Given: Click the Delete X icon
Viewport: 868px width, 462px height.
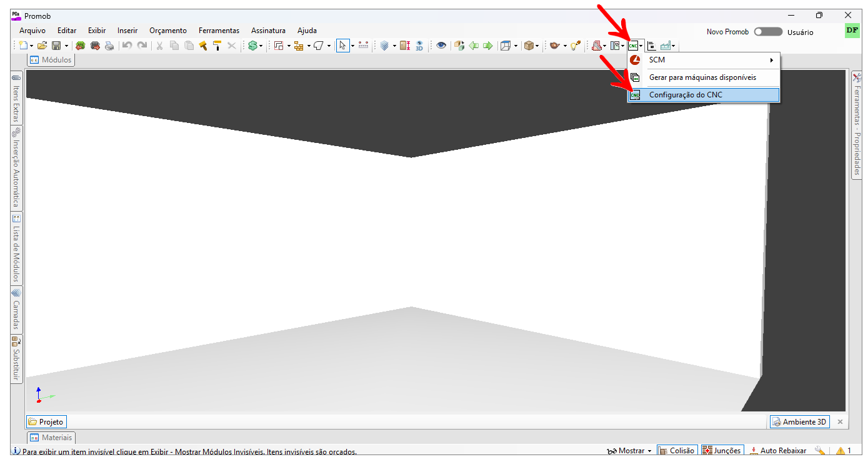Looking at the screenshot, I should [232, 46].
